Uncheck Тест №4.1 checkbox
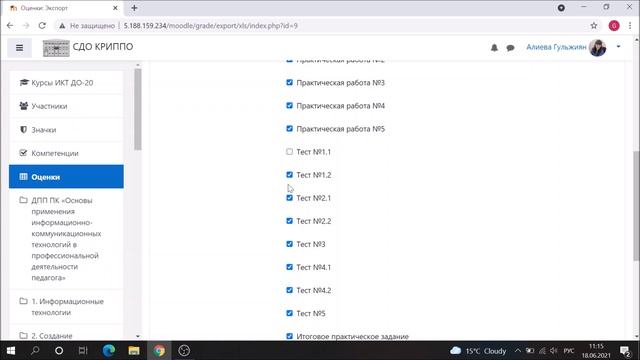The width and height of the screenshot is (640, 360). [289, 267]
